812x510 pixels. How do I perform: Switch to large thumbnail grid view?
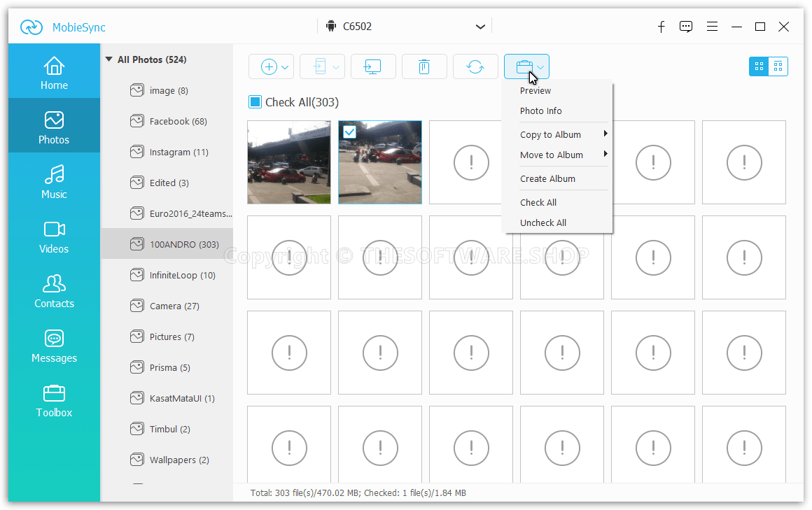pyautogui.click(x=759, y=66)
